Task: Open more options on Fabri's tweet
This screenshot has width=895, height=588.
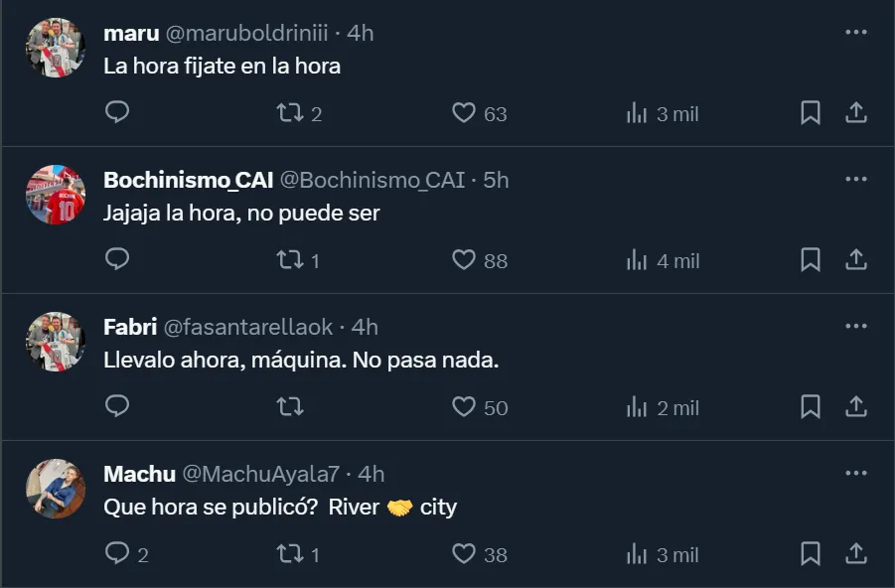Action: 855,327
